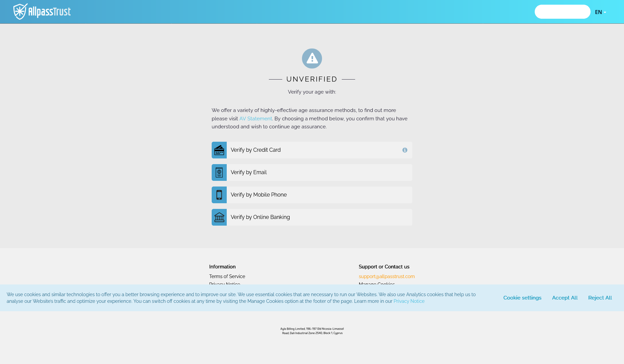Show info for credit card verification
624x364 pixels.
coord(405,150)
